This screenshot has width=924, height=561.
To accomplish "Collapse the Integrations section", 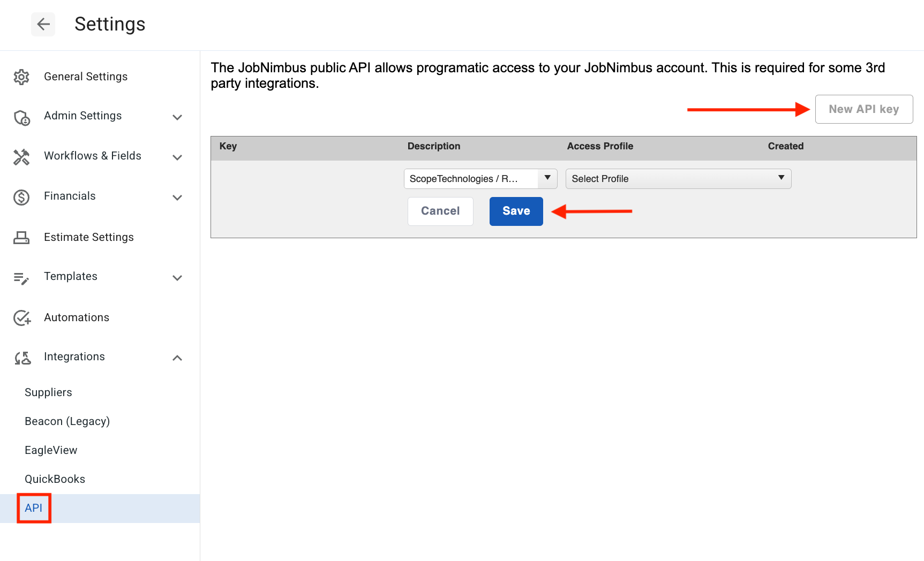I will click(177, 358).
